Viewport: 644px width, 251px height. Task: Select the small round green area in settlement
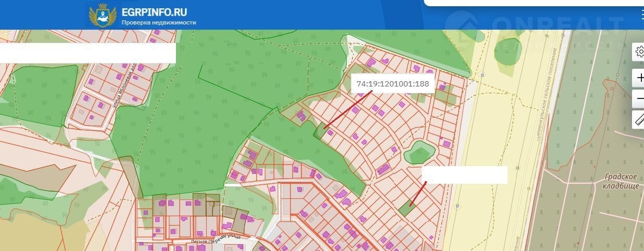point(418,153)
